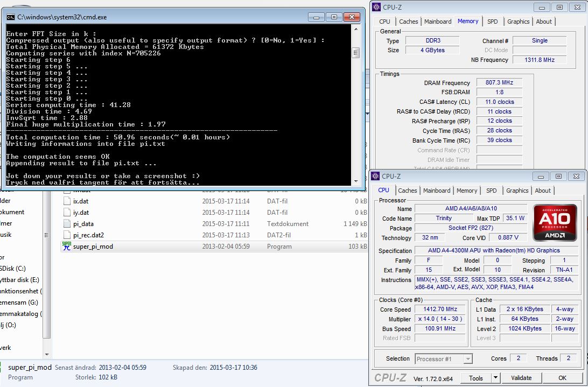
Task: Open Mainboard tab in lower CPU-Z window
Action: [x=437, y=191]
